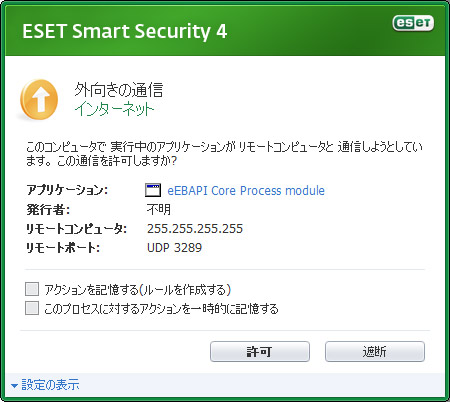450x402 pixels.
Task: Open eEBAPI Core Process module link
Action: (x=246, y=190)
